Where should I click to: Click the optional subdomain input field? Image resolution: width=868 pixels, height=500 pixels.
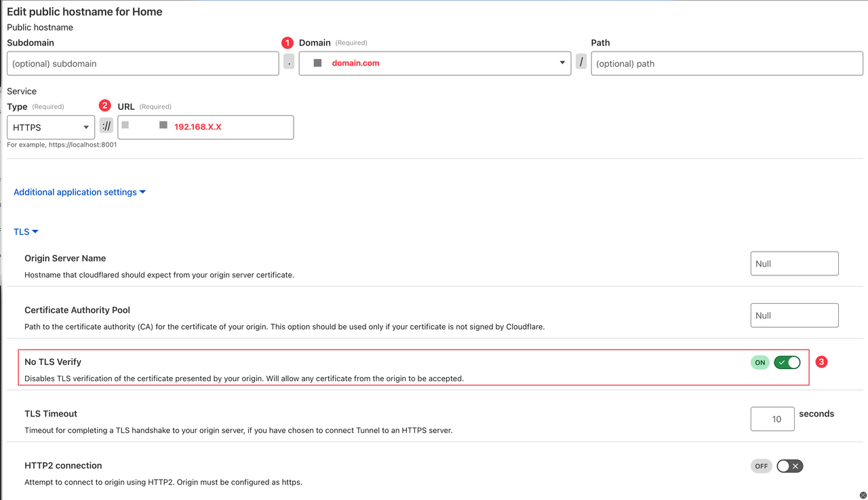(142, 62)
